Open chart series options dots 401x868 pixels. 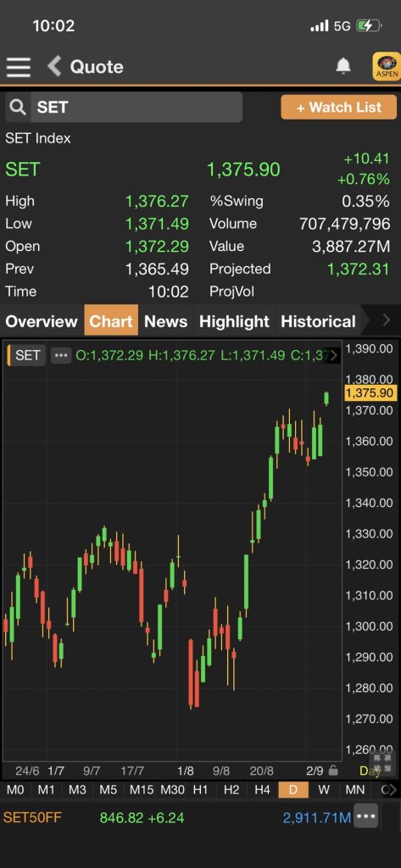61,355
